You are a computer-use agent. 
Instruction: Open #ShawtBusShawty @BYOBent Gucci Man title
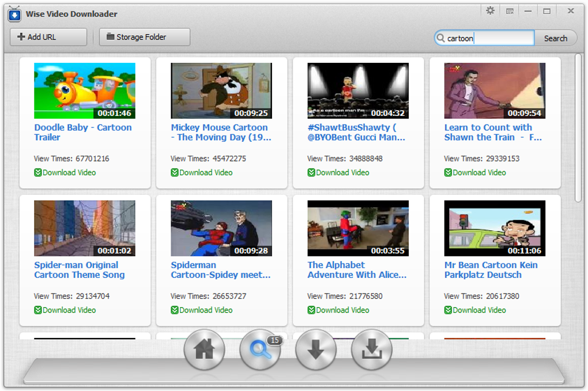(356, 132)
